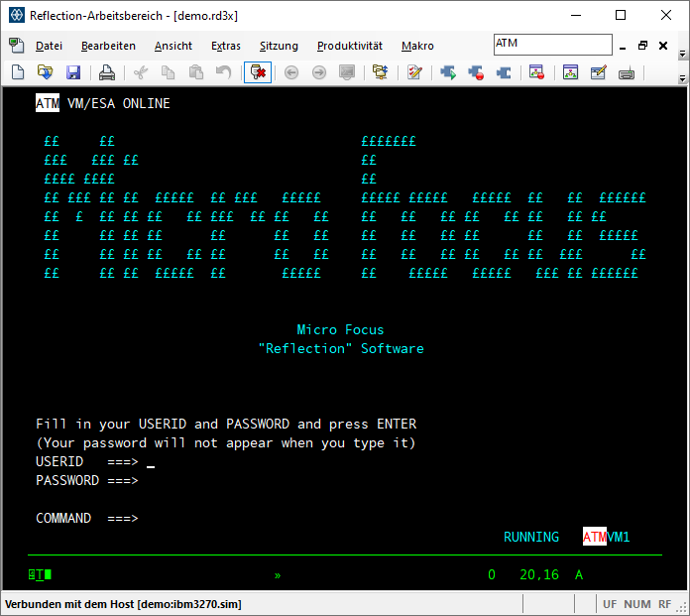This screenshot has height=616, width=690.
Task: Click the NUM indicator in status bar
Action: [636, 604]
